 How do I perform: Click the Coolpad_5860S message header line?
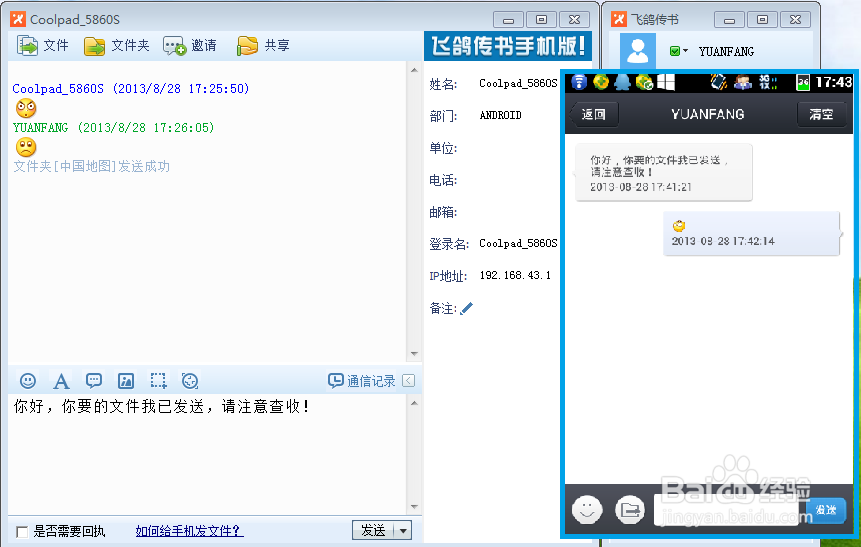click(131, 88)
